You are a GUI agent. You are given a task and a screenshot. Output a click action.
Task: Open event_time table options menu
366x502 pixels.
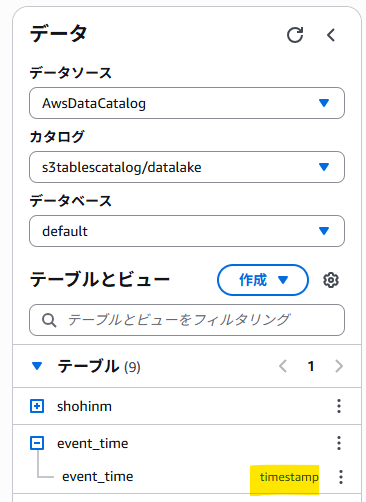click(339, 443)
